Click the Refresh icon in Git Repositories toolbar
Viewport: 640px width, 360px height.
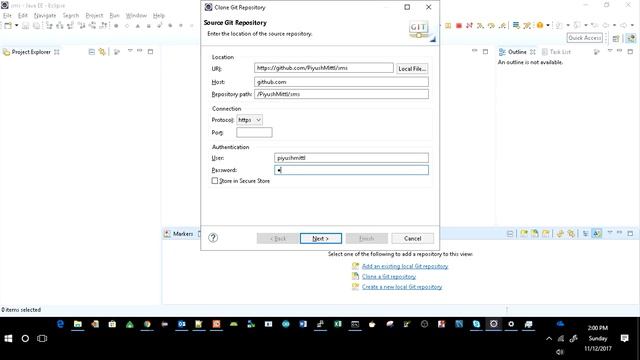pos(560,233)
